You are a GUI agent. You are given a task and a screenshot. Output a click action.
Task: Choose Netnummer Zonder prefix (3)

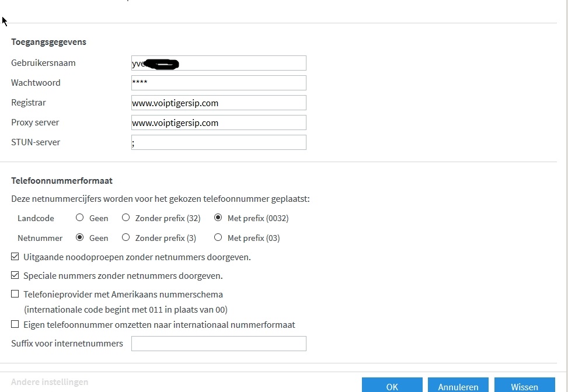pyautogui.click(x=126, y=238)
